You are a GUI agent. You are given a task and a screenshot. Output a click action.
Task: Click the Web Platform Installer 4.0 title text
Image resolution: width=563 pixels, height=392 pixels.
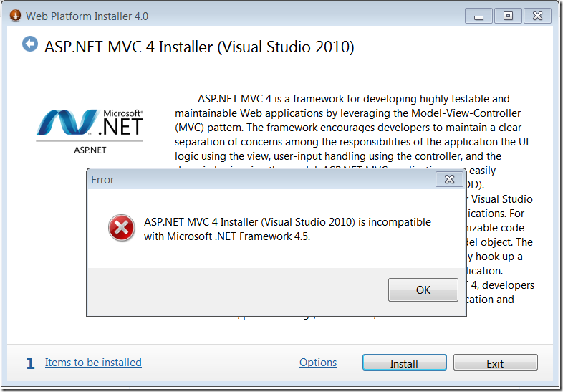pos(87,16)
